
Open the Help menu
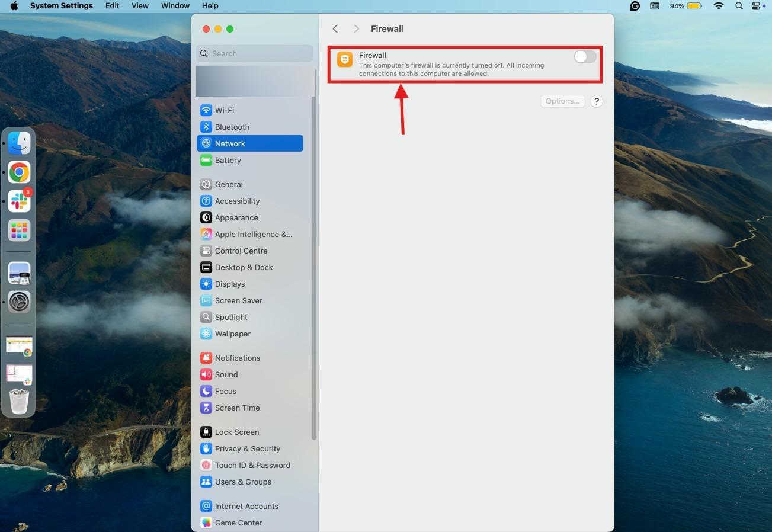coord(209,5)
